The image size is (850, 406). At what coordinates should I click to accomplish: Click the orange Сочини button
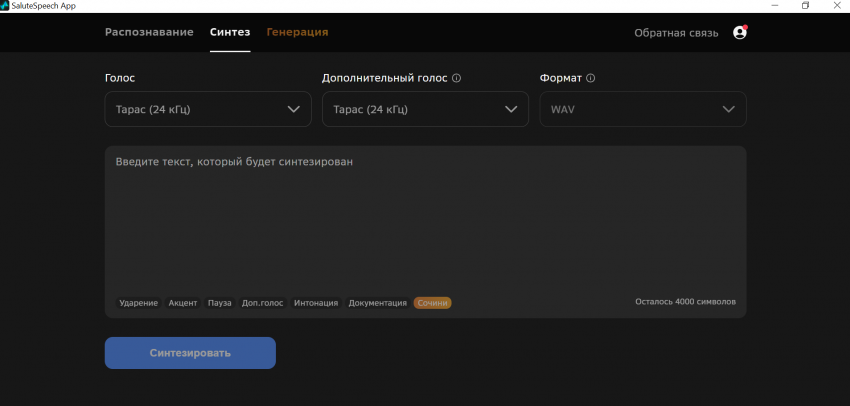click(x=432, y=303)
